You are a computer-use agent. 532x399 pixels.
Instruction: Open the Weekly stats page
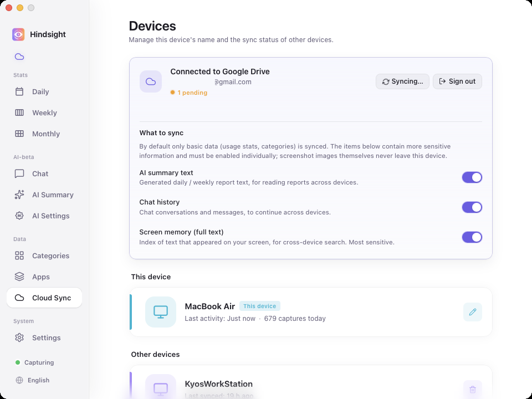click(44, 112)
